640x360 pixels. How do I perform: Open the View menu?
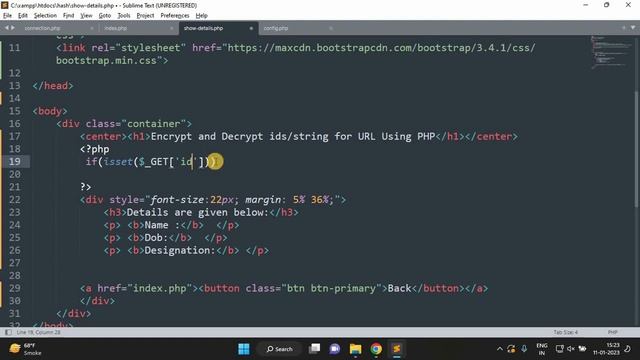tap(86, 16)
